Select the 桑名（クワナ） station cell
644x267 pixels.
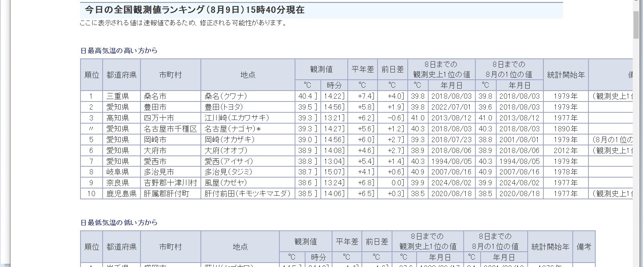(226, 96)
